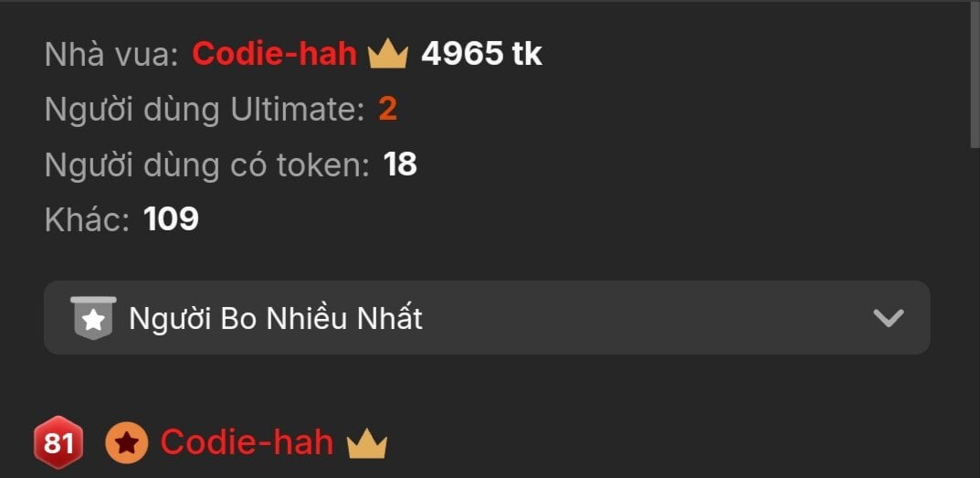Open Codie-hah in the user list

click(x=247, y=442)
